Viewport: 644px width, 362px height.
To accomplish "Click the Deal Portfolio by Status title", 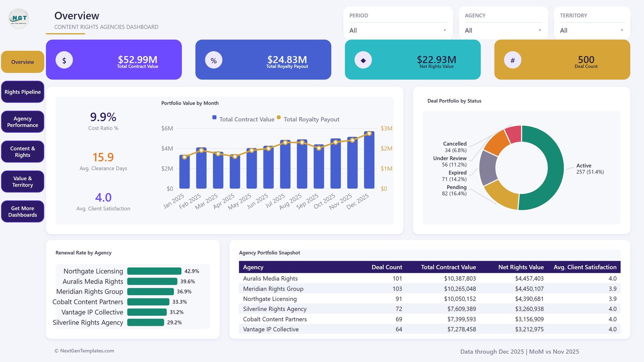I will click(x=454, y=101).
